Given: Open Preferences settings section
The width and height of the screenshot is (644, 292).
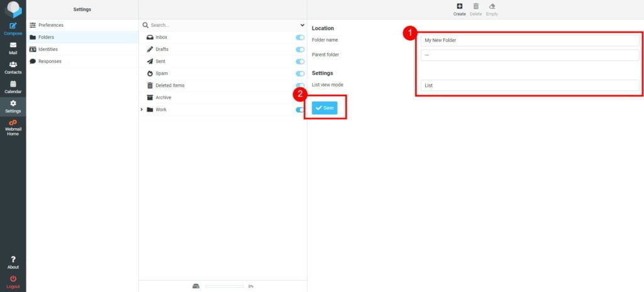Looking at the screenshot, I should (82, 25).
